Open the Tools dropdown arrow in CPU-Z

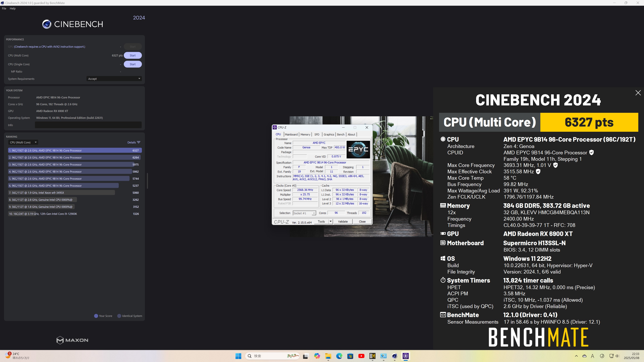point(331,222)
